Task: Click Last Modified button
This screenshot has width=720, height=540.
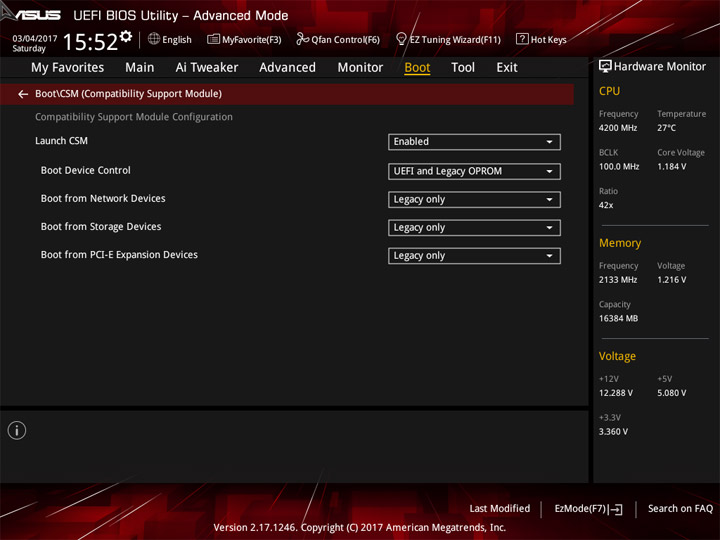Action: point(500,509)
